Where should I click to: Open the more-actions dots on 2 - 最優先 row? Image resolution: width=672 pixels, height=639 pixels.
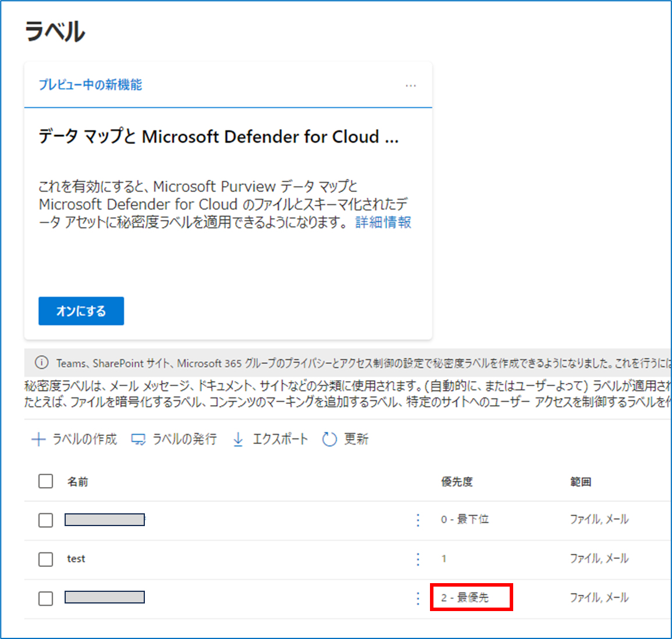click(x=418, y=598)
